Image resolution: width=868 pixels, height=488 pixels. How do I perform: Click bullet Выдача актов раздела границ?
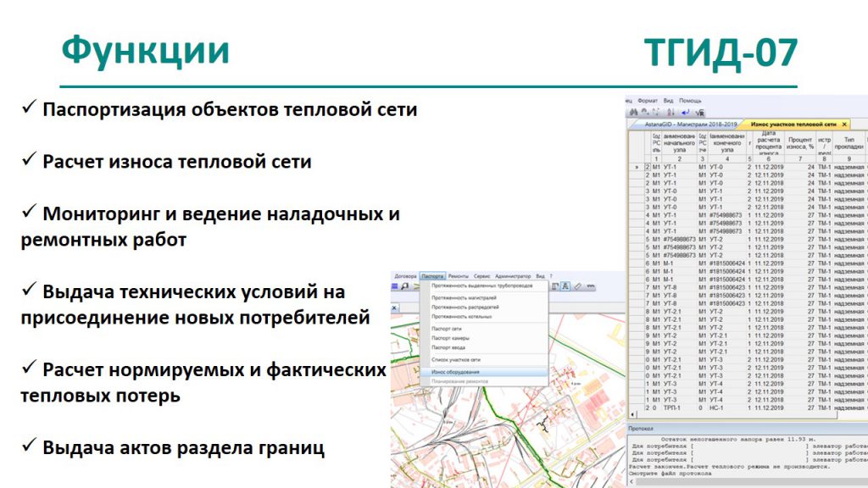pos(183,447)
